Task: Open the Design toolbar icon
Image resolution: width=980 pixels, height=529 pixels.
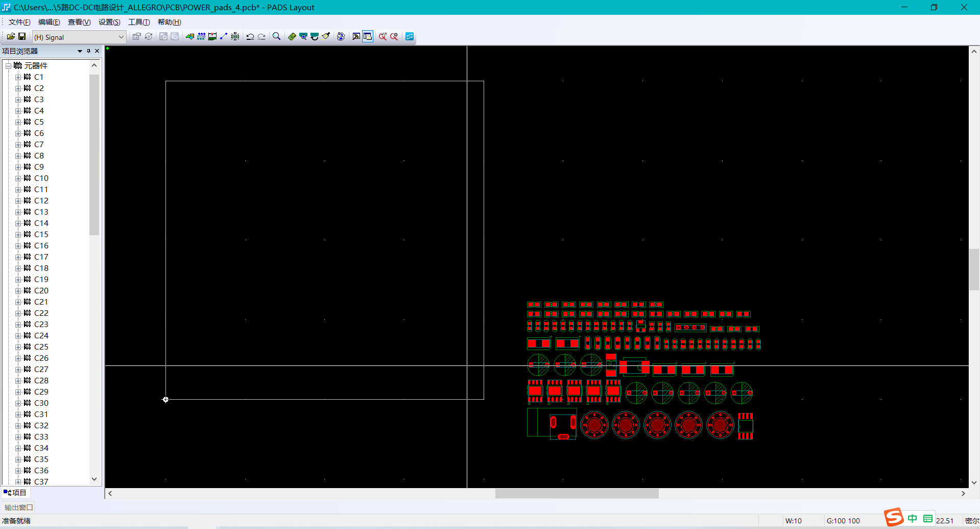Action: pyautogui.click(x=201, y=37)
